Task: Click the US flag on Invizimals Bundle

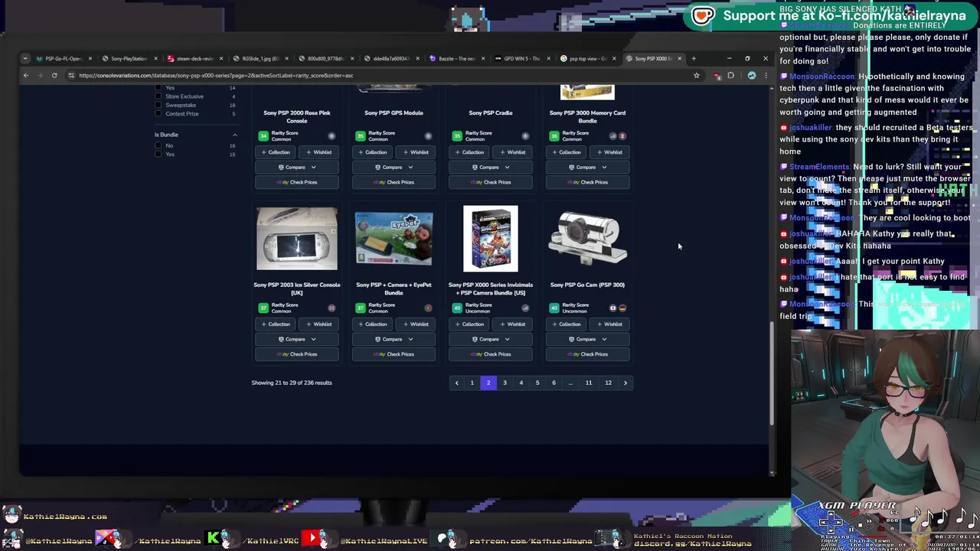Action: pyautogui.click(x=525, y=308)
